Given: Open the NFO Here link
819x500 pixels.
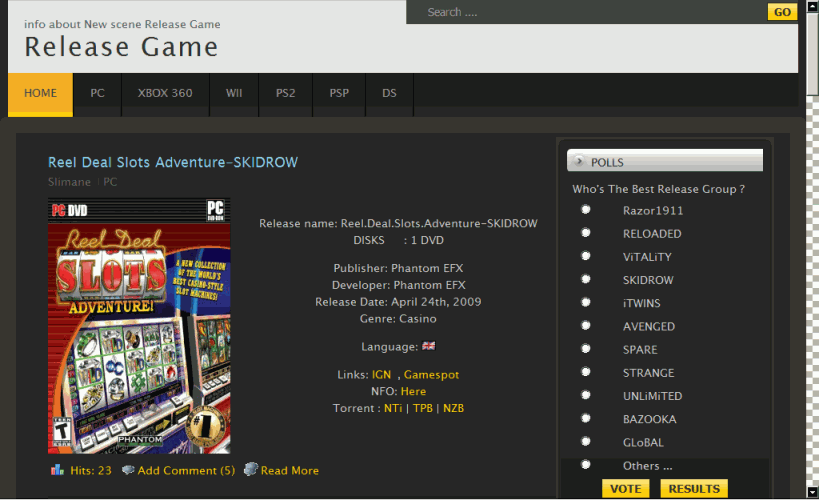Looking at the screenshot, I should (413, 391).
